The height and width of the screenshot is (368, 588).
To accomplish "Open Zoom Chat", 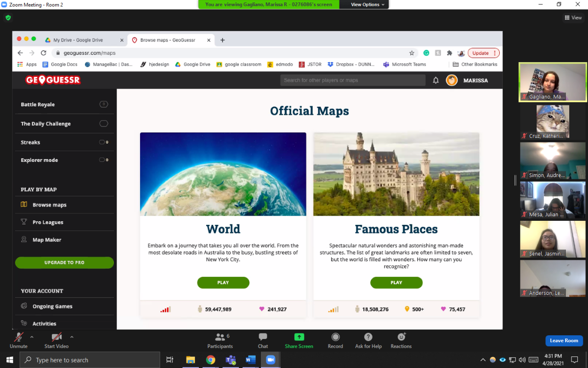I will click(263, 340).
